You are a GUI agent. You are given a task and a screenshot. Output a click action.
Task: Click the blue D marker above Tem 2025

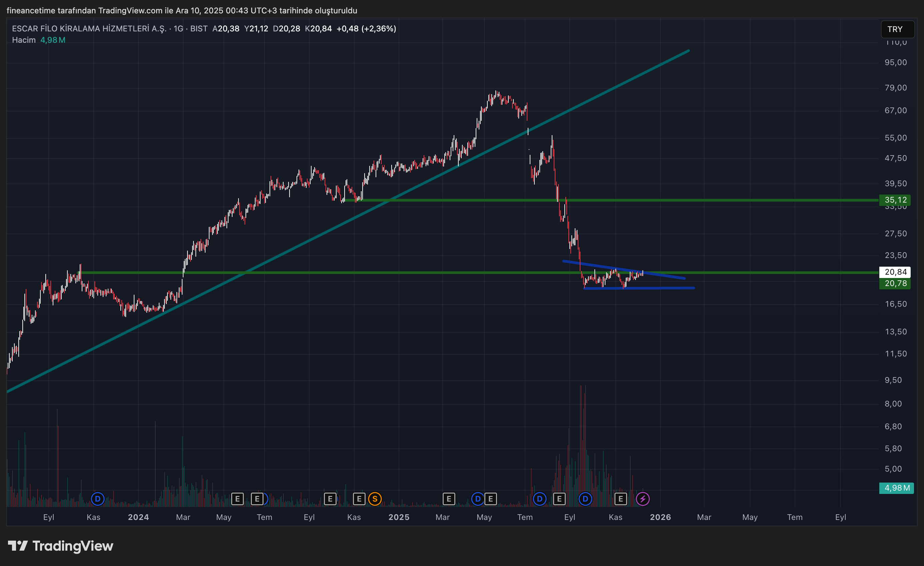point(539,499)
